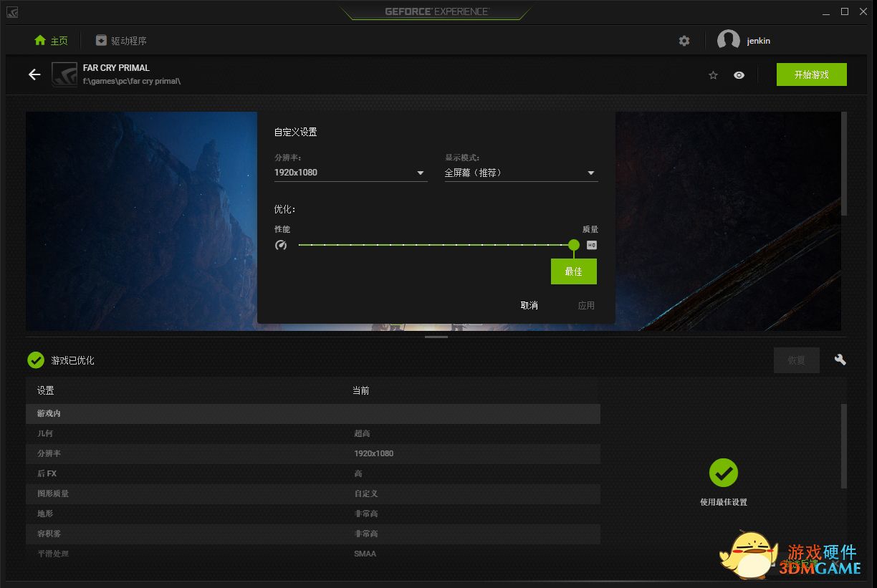Select the 地形 setting row
This screenshot has height=588, width=877.
313,514
